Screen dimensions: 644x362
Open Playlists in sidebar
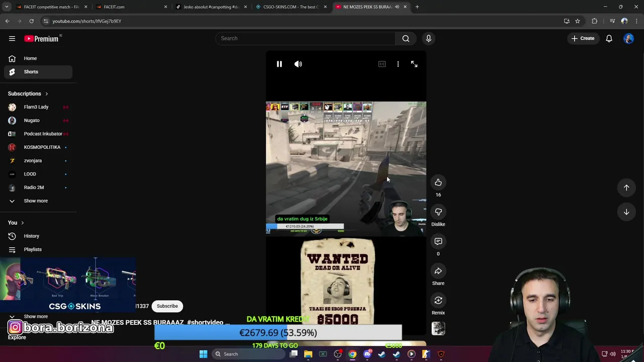[x=38, y=249]
